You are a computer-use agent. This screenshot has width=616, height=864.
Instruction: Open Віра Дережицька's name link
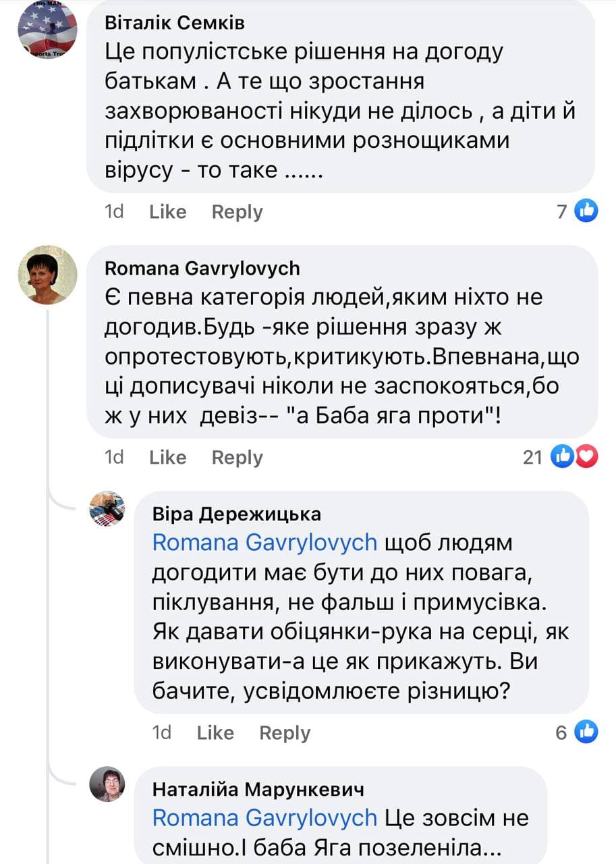(x=236, y=514)
